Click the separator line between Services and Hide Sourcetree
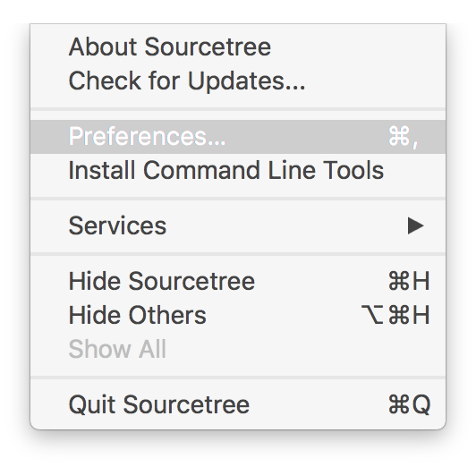Viewport: 476px width, 467px height. [238, 254]
